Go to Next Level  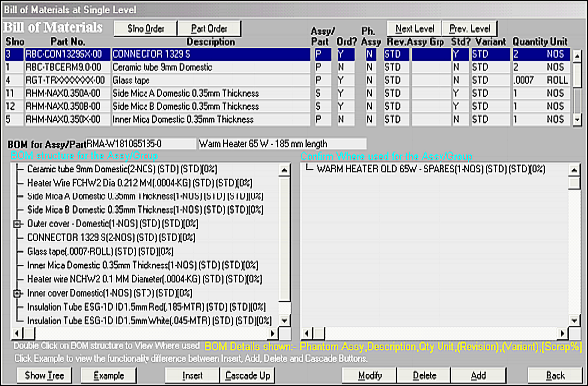click(x=414, y=29)
